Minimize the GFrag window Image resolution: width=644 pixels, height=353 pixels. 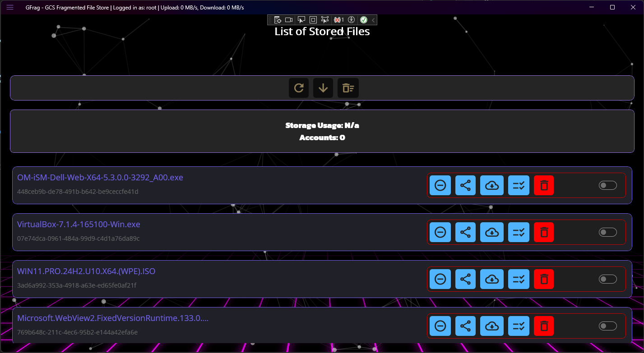592,7
